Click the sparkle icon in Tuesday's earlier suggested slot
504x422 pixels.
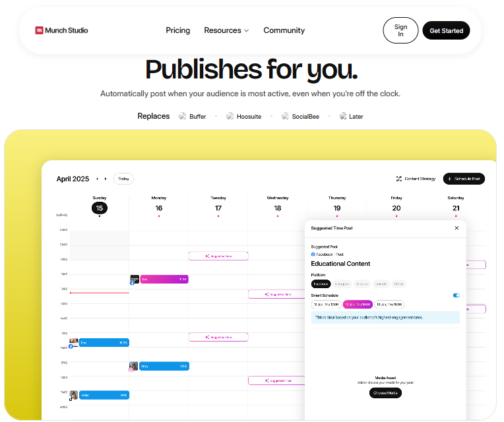(207, 256)
